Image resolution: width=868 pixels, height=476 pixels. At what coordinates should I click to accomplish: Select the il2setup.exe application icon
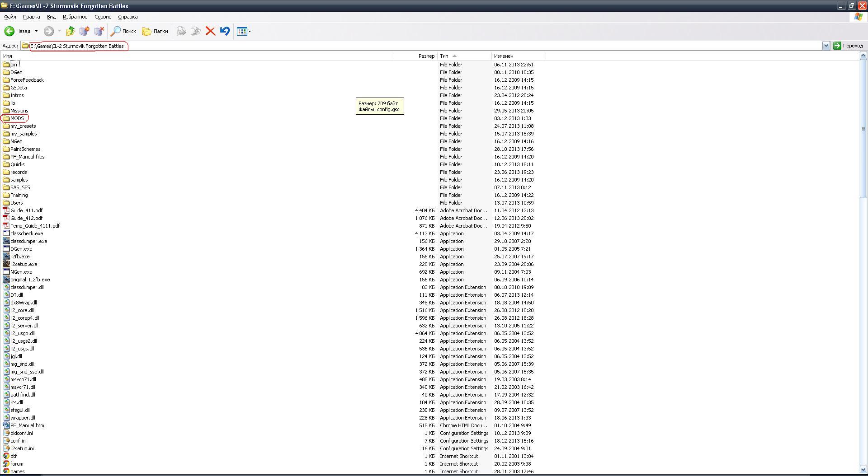[x=6, y=264]
